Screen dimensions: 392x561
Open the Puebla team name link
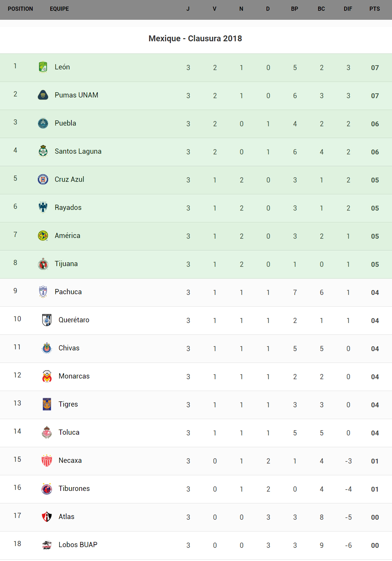pos(65,123)
